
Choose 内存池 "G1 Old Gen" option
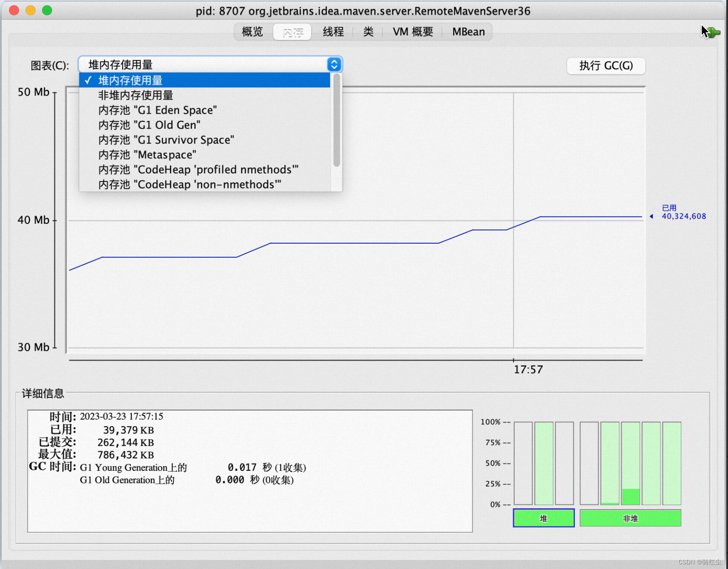pos(205,125)
